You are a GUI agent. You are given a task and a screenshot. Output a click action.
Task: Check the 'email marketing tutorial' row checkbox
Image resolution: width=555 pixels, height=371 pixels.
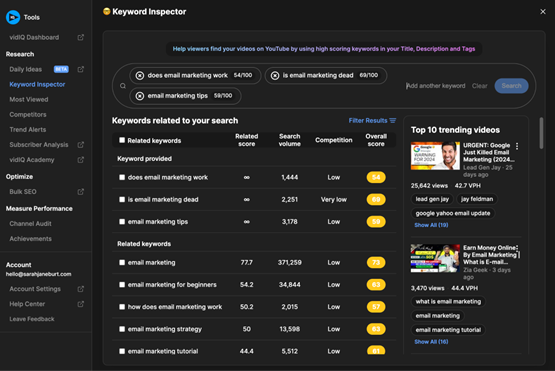coord(122,351)
